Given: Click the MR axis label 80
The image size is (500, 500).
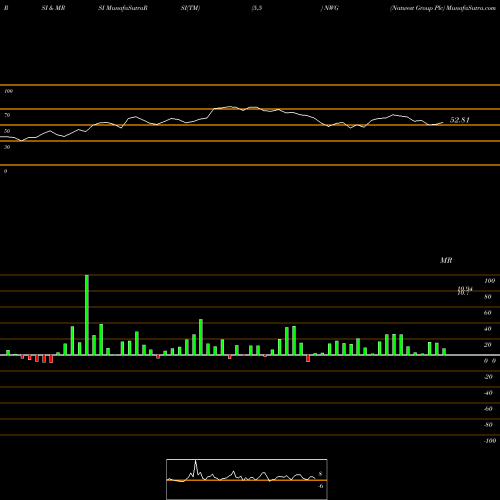Looking at the screenshot, I should coord(487,297).
